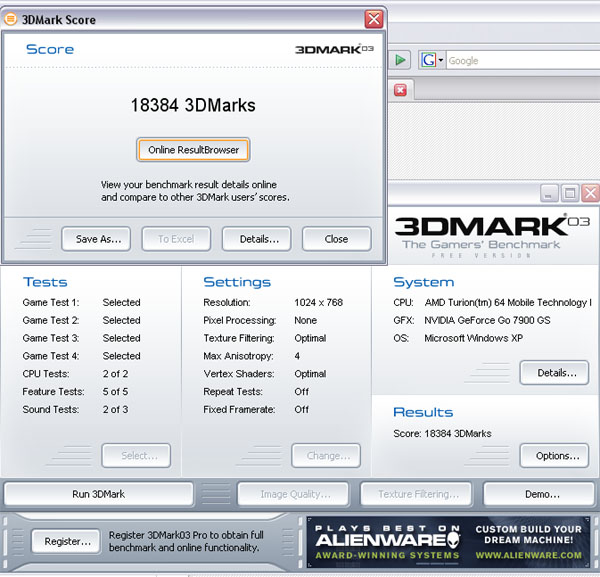Open Texture Filtering... tool
Viewport: 600px width, 577px height.
(x=416, y=494)
